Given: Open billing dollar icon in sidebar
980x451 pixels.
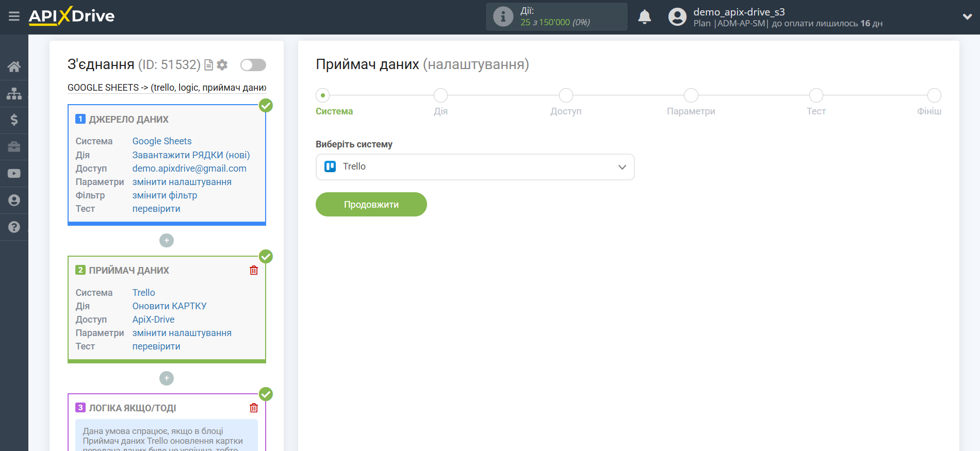Looking at the screenshot, I should tap(14, 120).
